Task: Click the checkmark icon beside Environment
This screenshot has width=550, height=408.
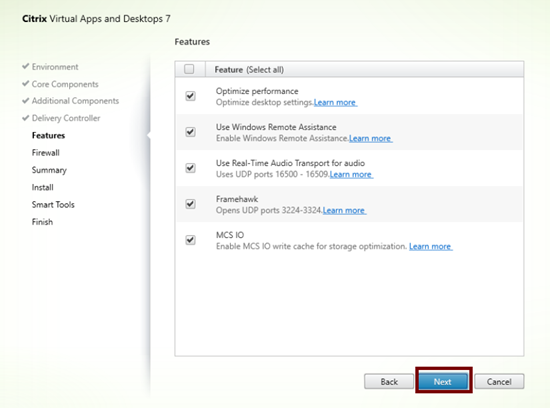Action: click(25, 66)
